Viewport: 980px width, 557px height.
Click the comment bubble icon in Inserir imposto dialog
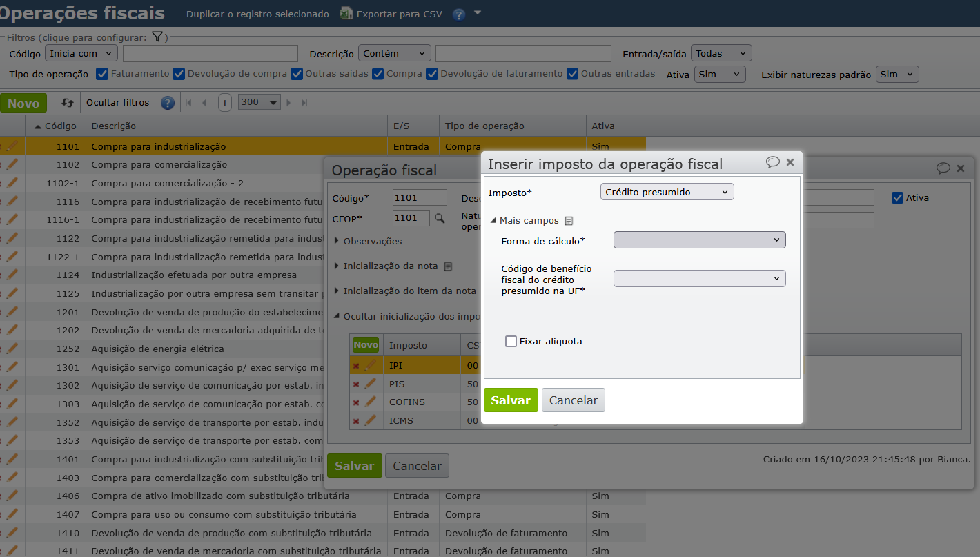click(772, 162)
